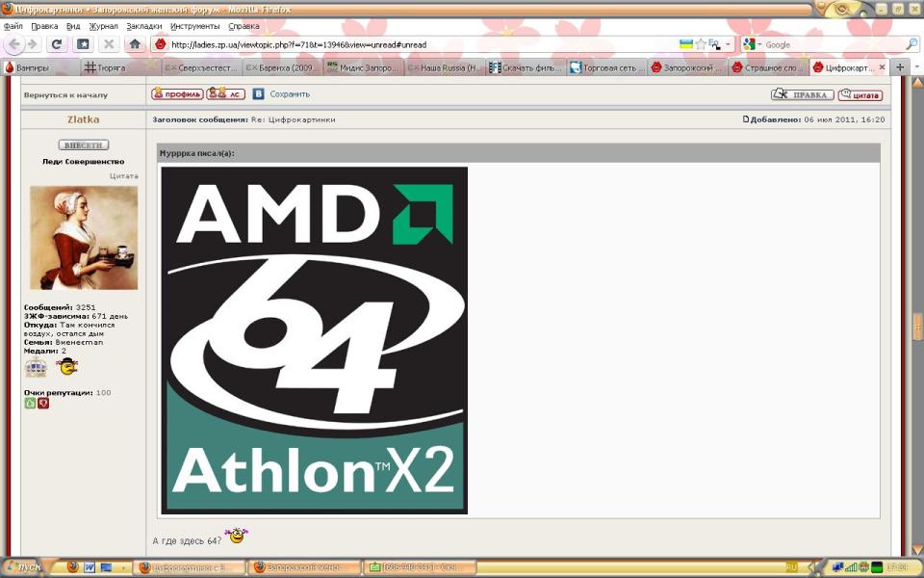Switch to the Тюряга tab

pos(120,67)
